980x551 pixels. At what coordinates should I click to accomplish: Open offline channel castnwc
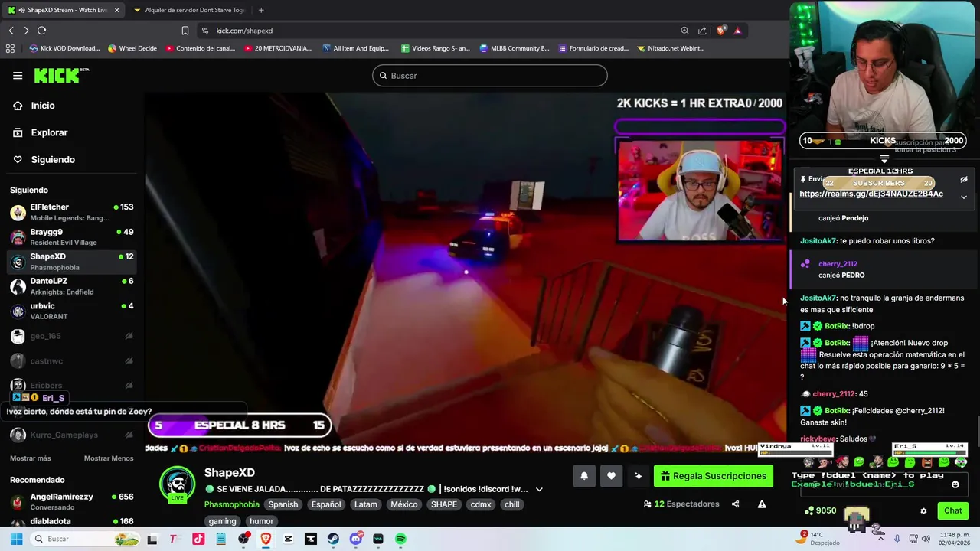pyautogui.click(x=72, y=360)
